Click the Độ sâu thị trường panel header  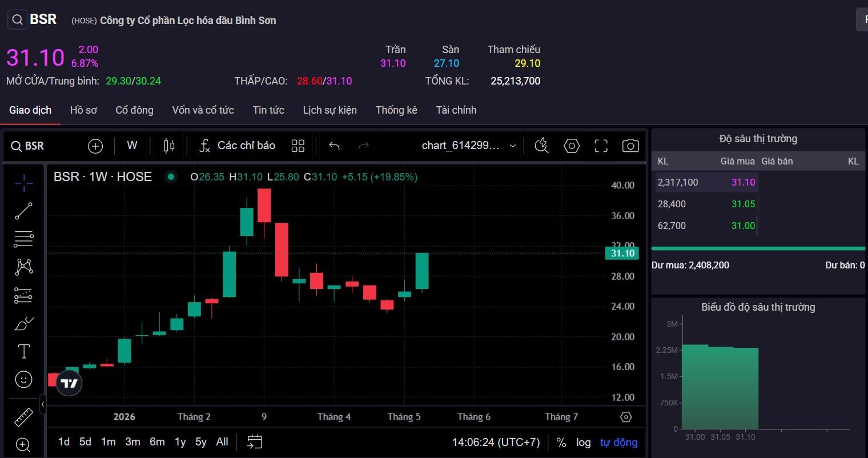(758, 139)
